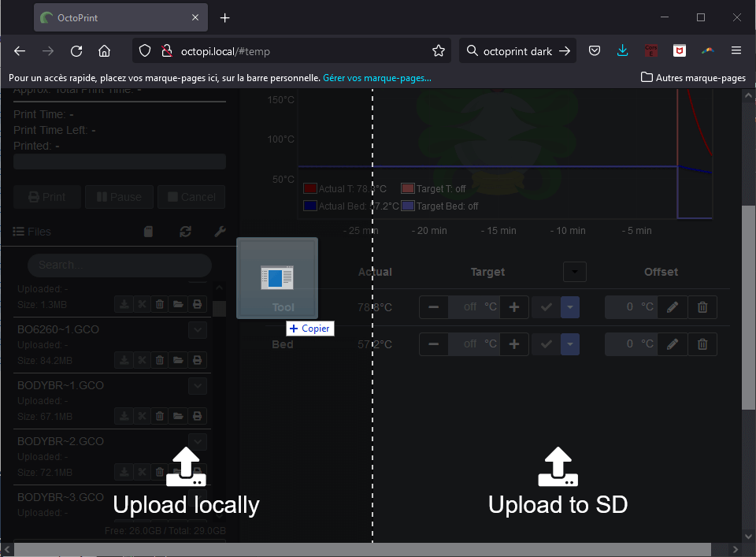Click the horizontal scrollbar at bottom

pyautogui.click(x=362, y=549)
